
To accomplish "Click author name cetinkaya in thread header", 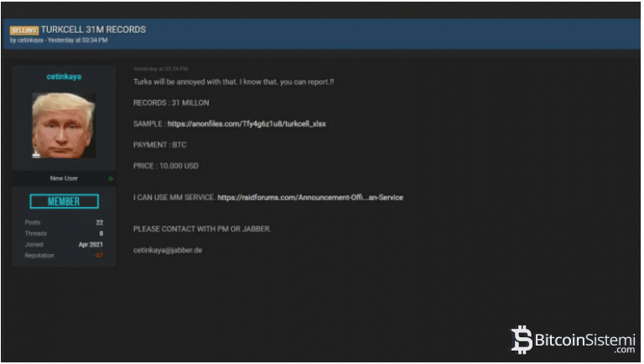I will (x=31, y=39).
